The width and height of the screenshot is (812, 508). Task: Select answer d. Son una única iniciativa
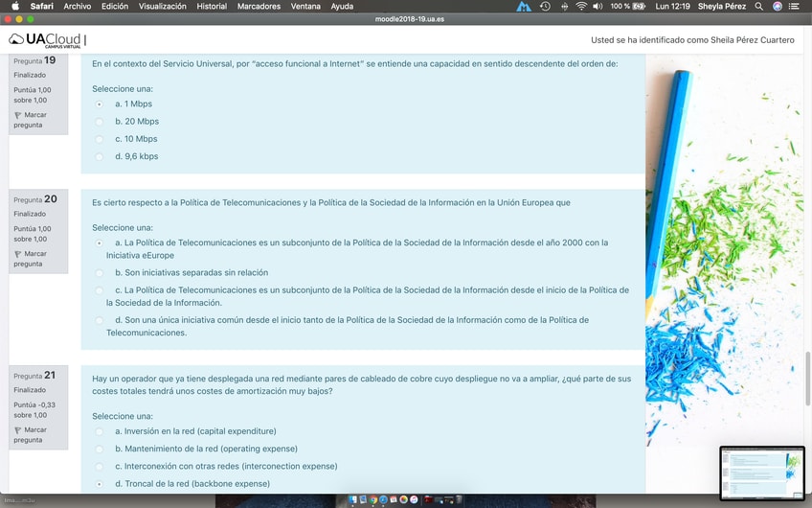point(99,320)
